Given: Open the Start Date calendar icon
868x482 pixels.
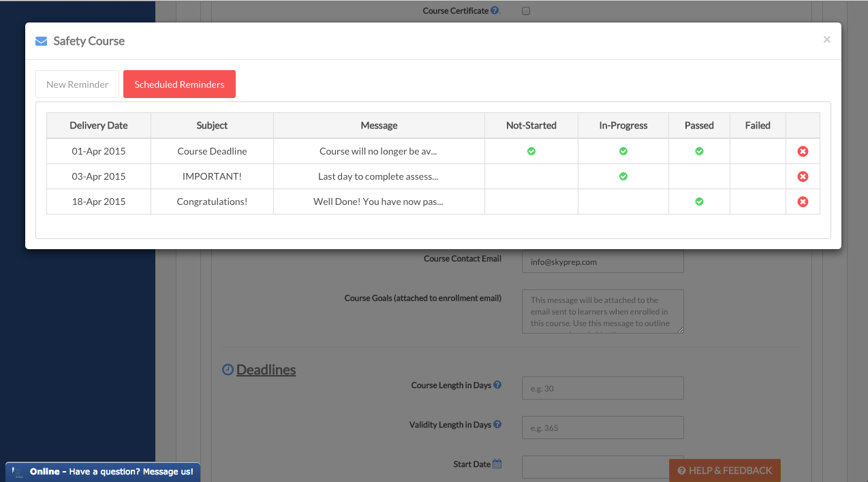Looking at the screenshot, I should 497,464.
